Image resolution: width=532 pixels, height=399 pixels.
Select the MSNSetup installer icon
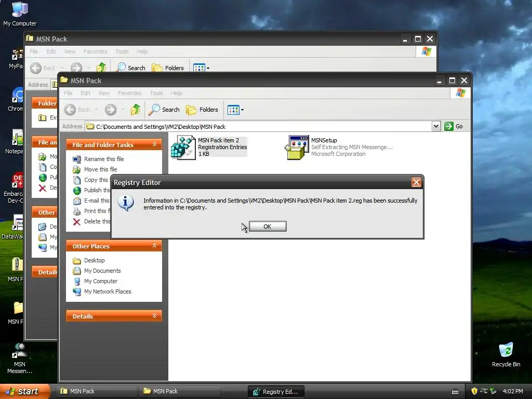pyautogui.click(x=297, y=147)
